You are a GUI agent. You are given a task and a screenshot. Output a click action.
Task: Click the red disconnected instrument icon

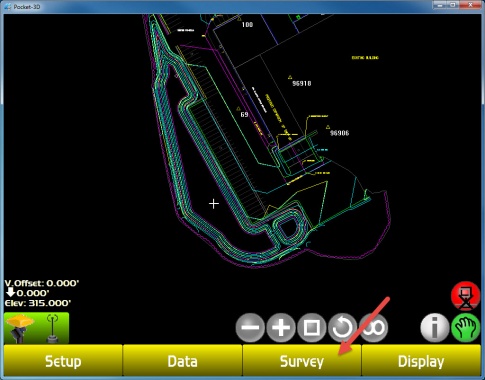point(466,296)
